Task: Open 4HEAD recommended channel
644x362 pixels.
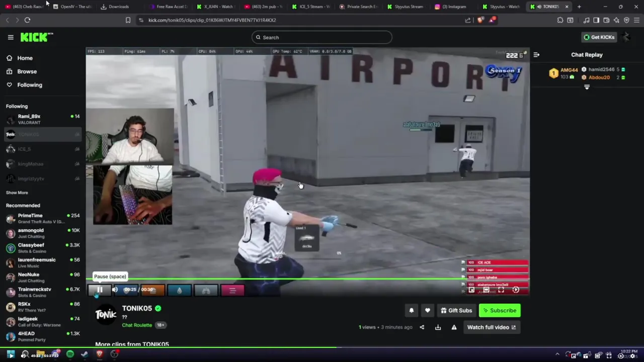Action: pyautogui.click(x=42, y=336)
